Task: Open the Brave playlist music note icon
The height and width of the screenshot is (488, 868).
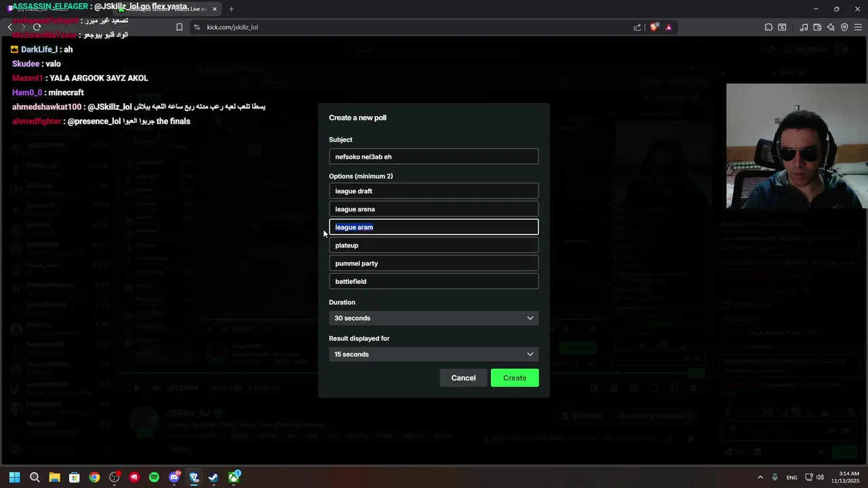Action: (x=804, y=27)
